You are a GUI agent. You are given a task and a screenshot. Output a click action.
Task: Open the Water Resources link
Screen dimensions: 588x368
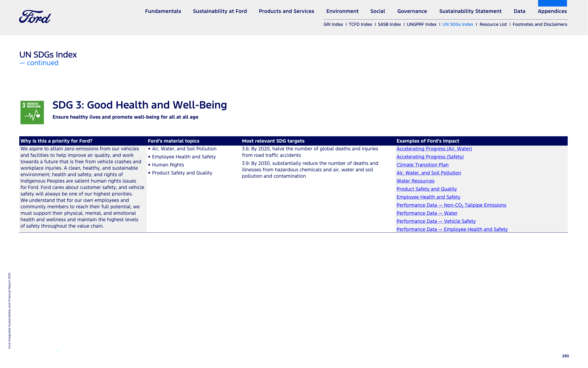[x=415, y=181]
